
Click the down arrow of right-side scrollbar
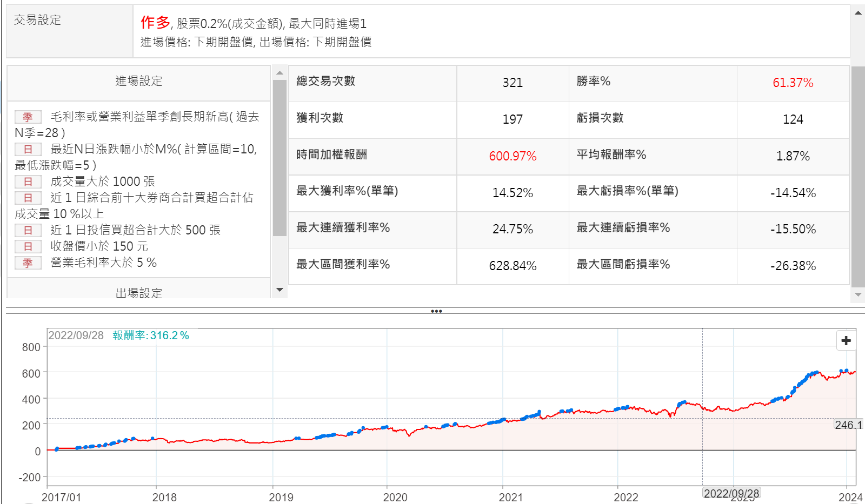[x=858, y=294]
